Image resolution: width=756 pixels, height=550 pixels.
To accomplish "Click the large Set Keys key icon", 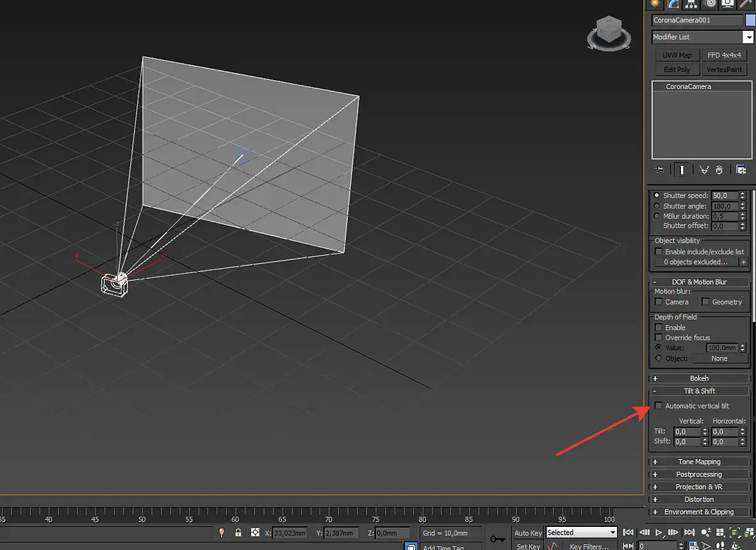I will click(x=498, y=539).
